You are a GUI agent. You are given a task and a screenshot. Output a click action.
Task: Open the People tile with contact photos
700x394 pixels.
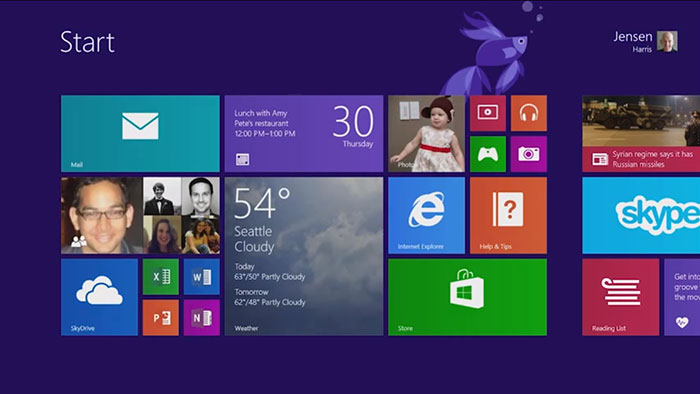140,216
